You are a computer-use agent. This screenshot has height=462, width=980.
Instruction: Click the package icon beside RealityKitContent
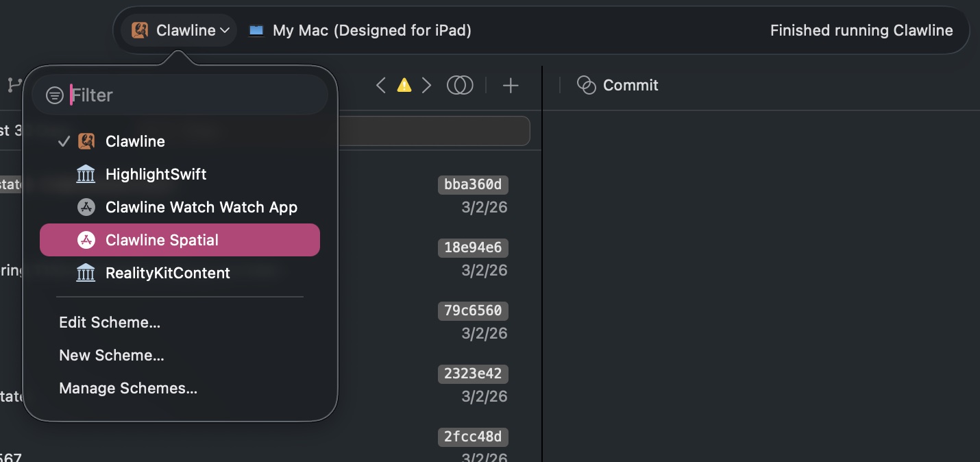click(86, 273)
